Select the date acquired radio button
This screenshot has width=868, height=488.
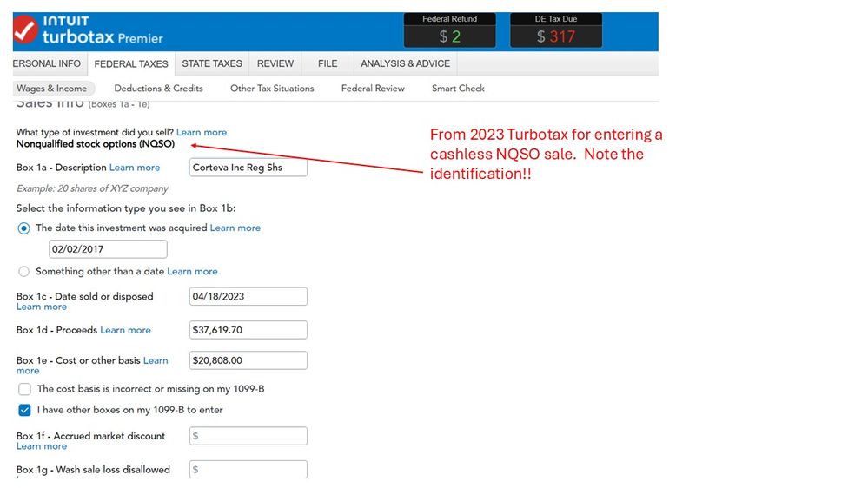[x=23, y=228]
